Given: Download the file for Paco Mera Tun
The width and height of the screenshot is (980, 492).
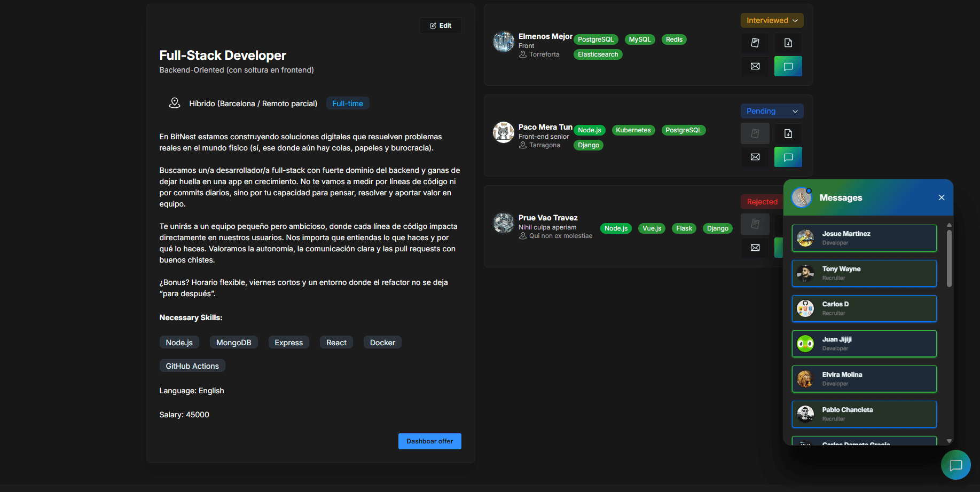Looking at the screenshot, I should [788, 133].
